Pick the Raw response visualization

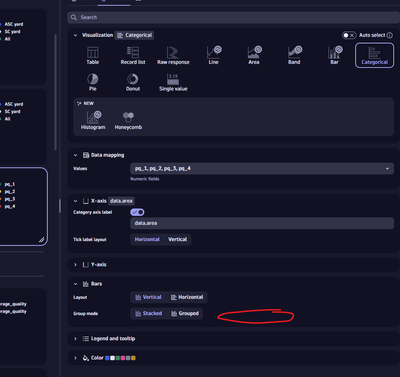coord(173,55)
